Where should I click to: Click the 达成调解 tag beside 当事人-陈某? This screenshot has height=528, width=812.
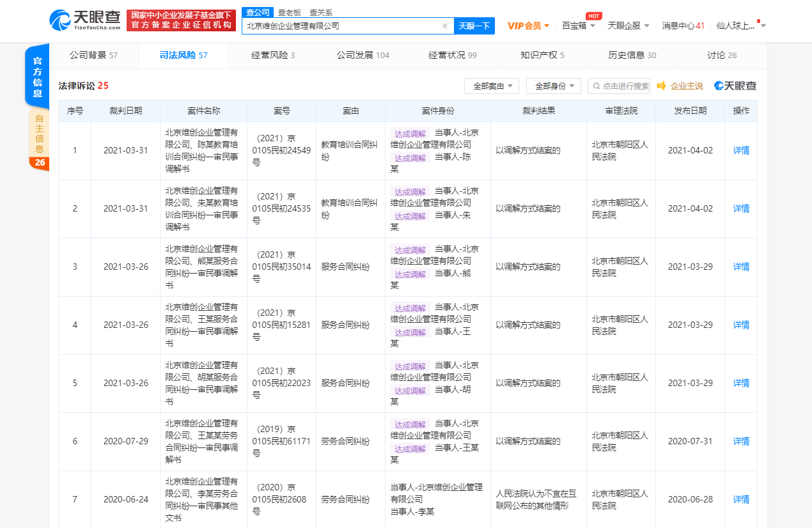(x=410, y=158)
